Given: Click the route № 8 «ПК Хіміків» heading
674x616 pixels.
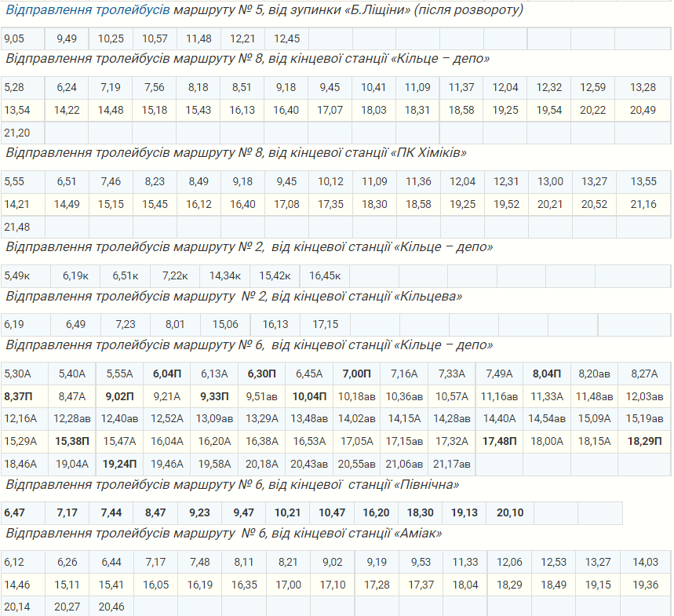Looking at the screenshot, I should [x=236, y=152].
